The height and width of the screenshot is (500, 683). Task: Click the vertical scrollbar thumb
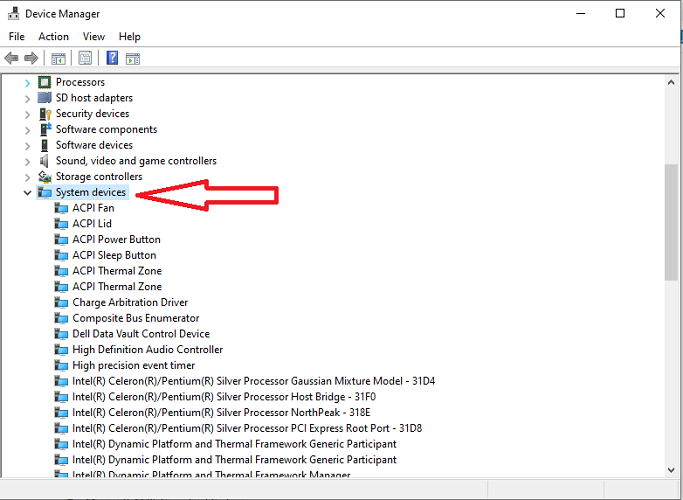[671, 222]
